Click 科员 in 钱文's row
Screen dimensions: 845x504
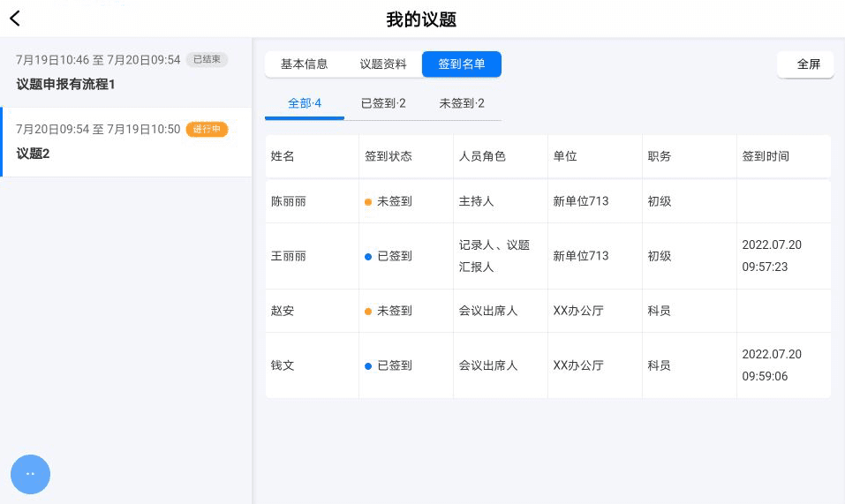[x=659, y=365]
